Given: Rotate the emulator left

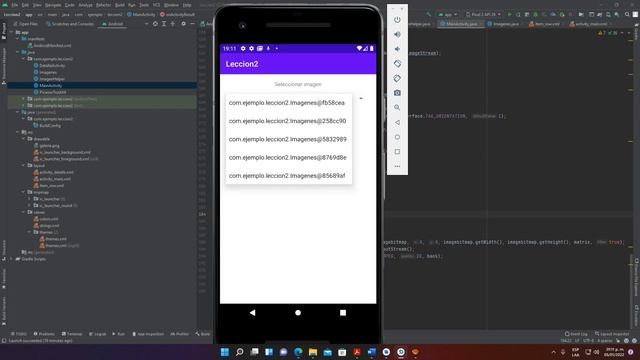Looking at the screenshot, I should pos(397,64).
